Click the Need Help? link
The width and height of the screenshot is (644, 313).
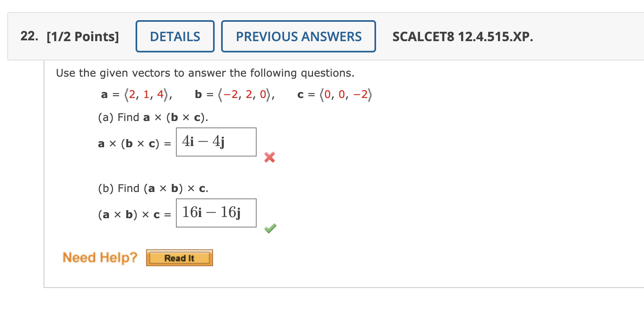click(100, 257)
